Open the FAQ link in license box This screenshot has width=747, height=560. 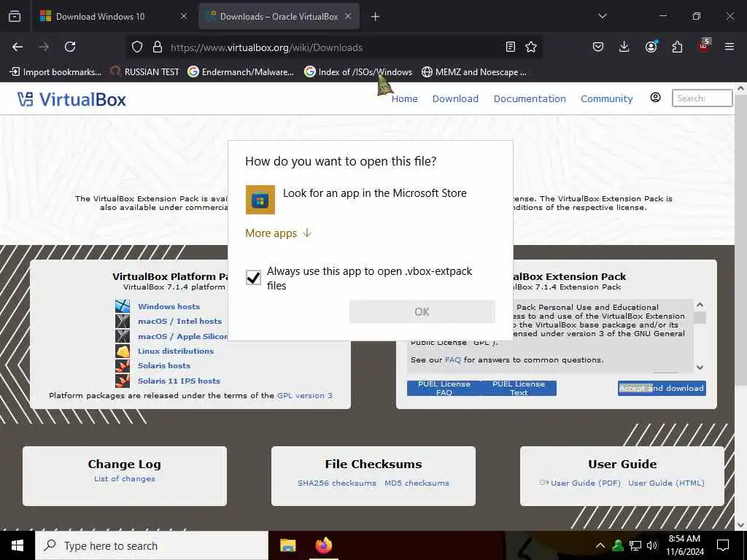coord(452,360)
